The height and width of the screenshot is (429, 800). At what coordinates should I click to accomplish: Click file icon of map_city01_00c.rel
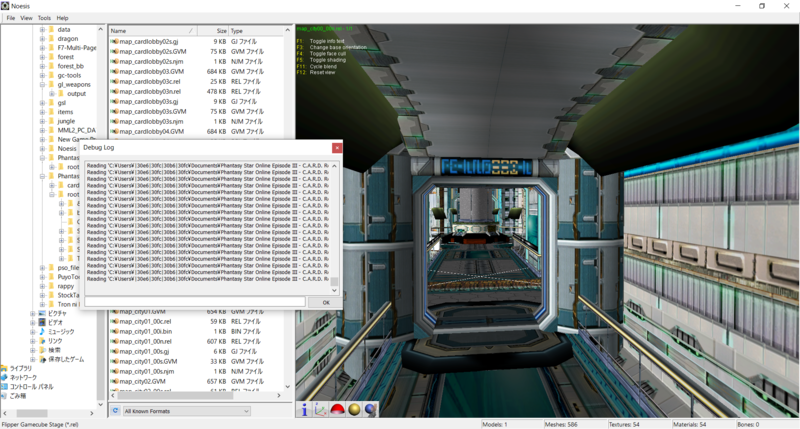[x=115, y=322]
